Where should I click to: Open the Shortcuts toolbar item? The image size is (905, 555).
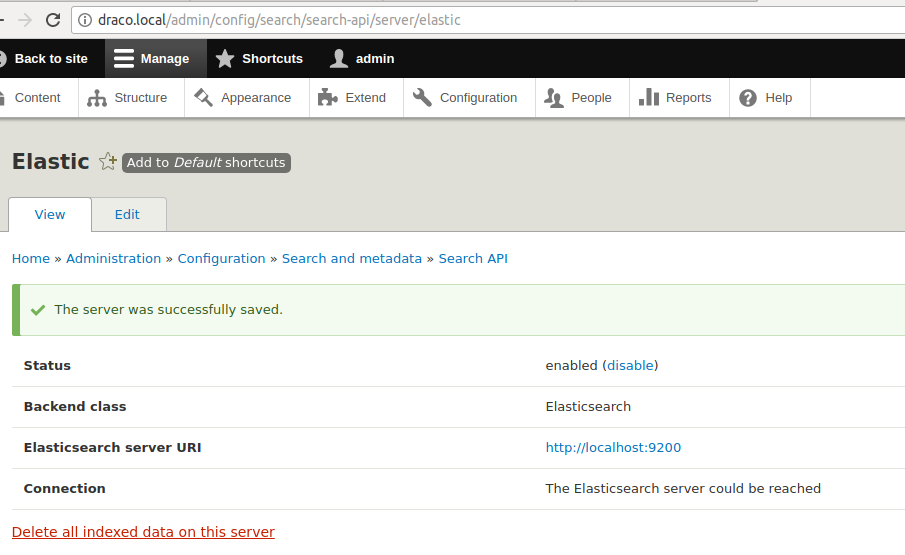[x=259, y=58]
